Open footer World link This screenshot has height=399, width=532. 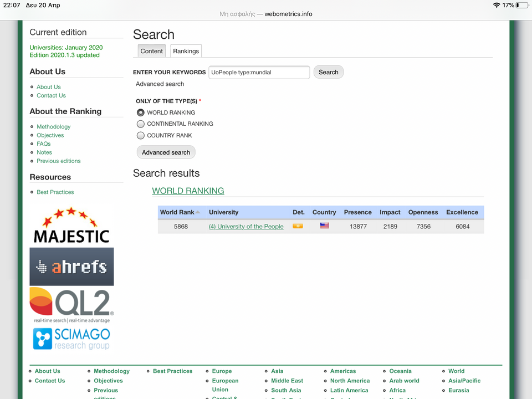(456, 371)
